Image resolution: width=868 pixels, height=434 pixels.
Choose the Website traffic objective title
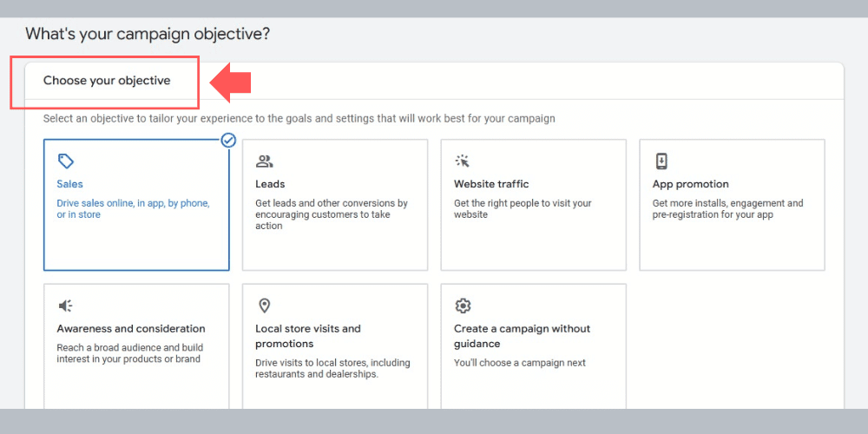pos(490,184)
